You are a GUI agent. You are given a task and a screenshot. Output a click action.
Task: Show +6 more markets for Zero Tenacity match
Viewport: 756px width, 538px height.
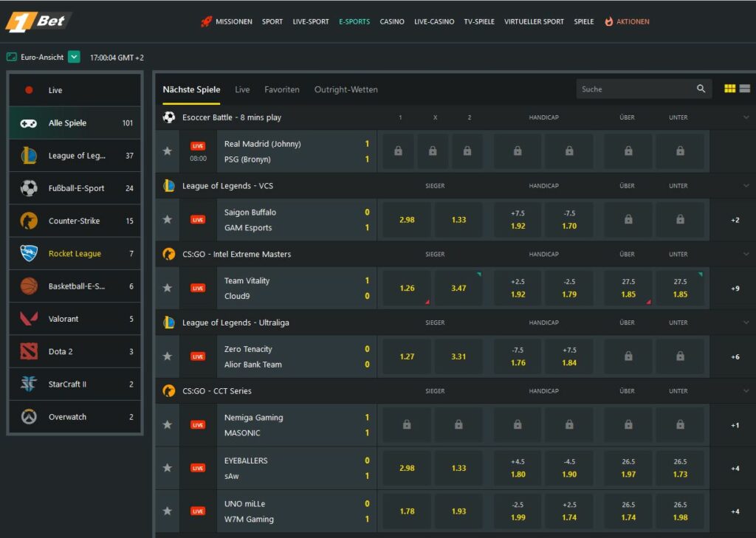(735, 357)
